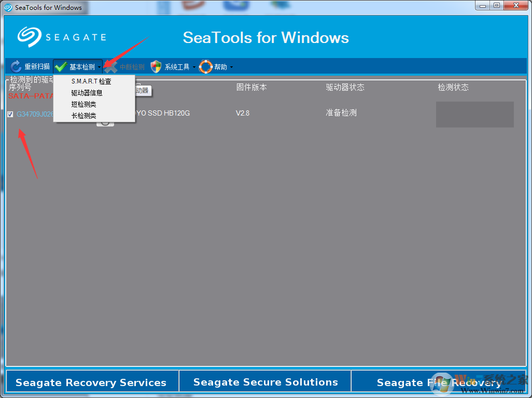
Task: Click the 帮助 life-ring icon
Action: [205, 66]
